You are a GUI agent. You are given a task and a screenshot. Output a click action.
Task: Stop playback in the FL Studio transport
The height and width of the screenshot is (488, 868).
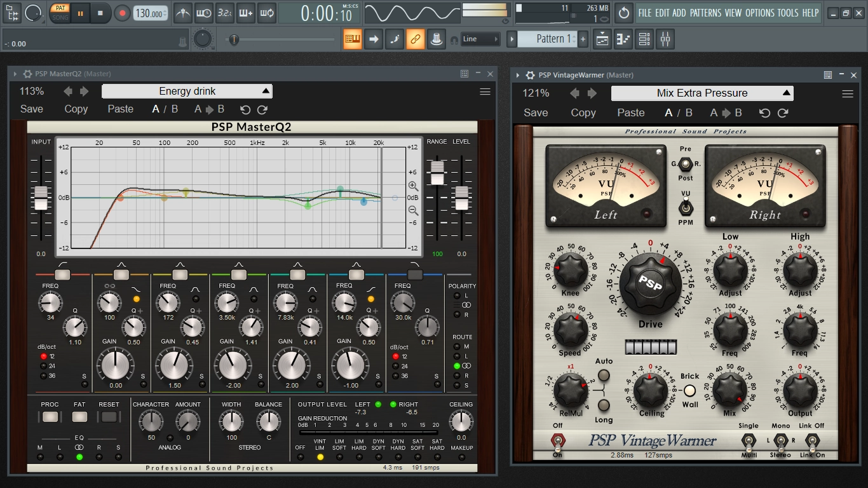(100, 13)
